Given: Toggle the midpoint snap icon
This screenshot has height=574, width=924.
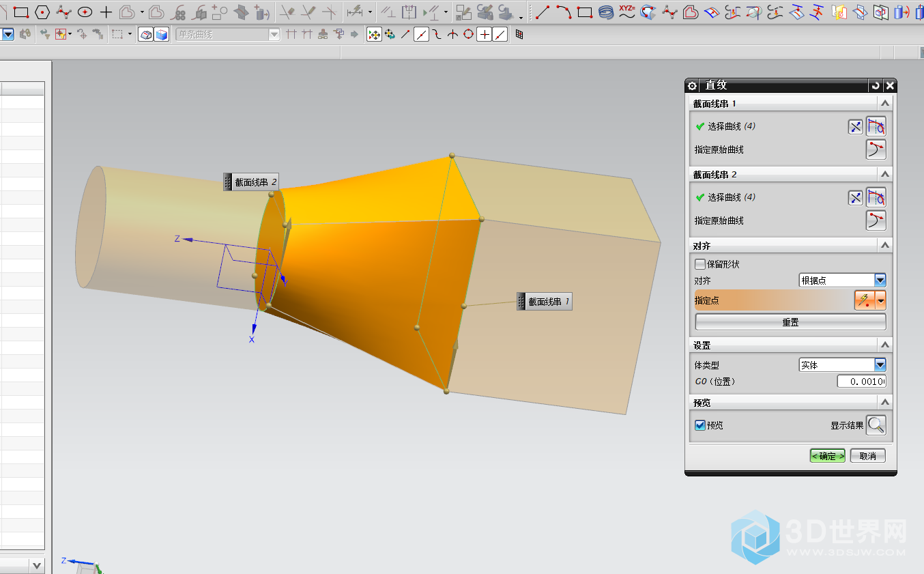Looking at the screenshot, I should (x=421, y=34).
